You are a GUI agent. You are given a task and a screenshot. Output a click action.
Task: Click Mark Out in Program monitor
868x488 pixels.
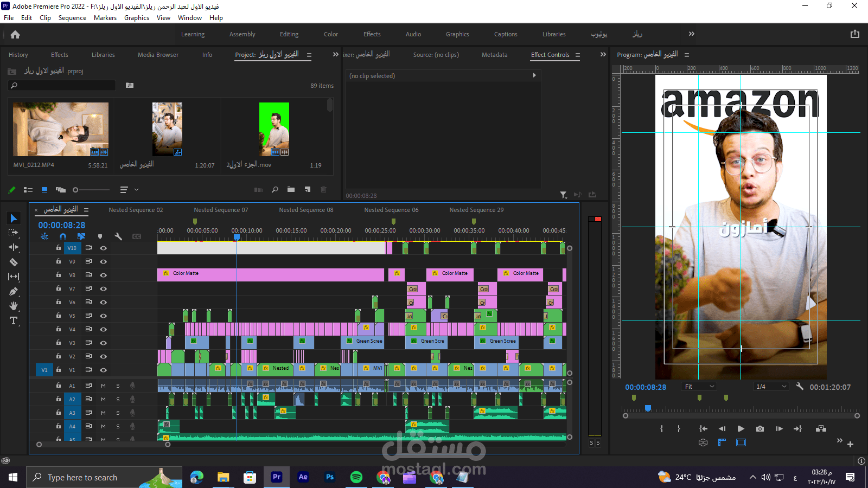coord(679,428)
